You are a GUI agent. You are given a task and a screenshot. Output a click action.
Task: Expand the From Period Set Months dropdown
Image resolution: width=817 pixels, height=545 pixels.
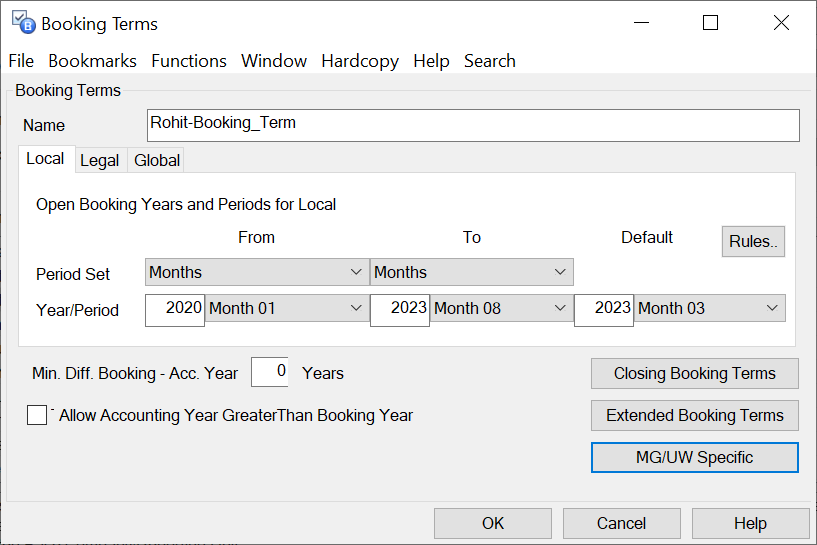click(257, 272)
